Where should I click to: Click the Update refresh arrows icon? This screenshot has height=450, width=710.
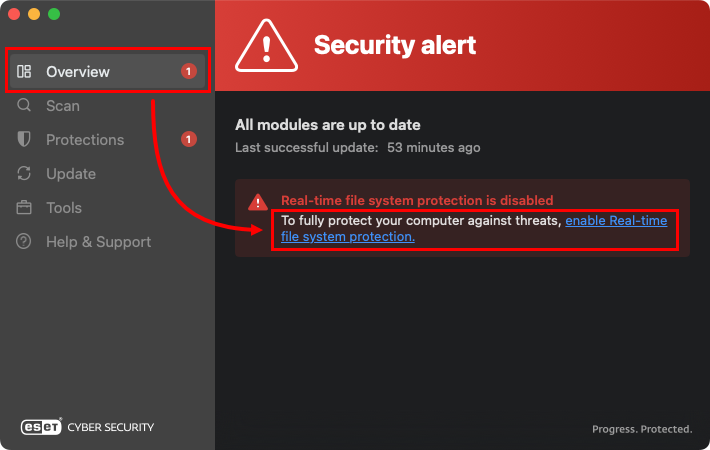[x=25, y=174]
